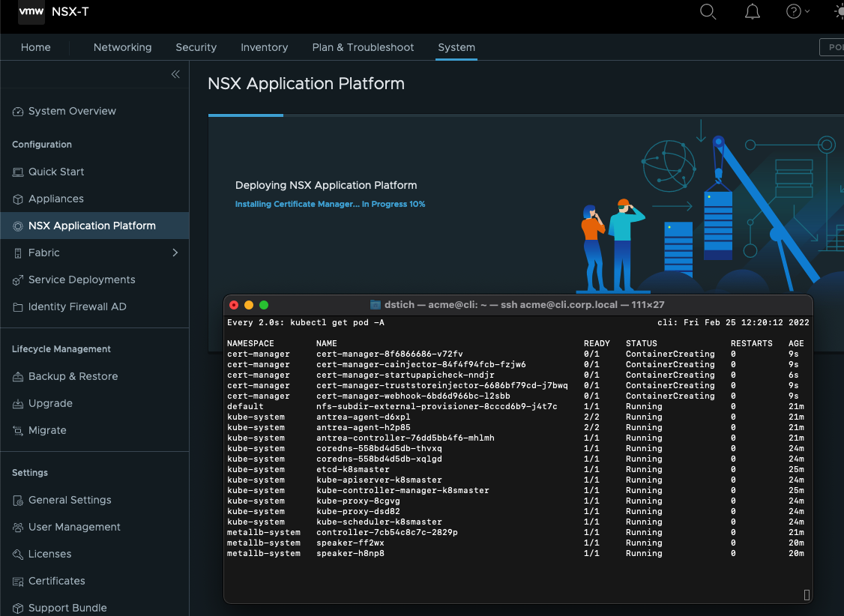
Task: Click etcd-k8smaster pod name
Action: [x=352, y=469]
